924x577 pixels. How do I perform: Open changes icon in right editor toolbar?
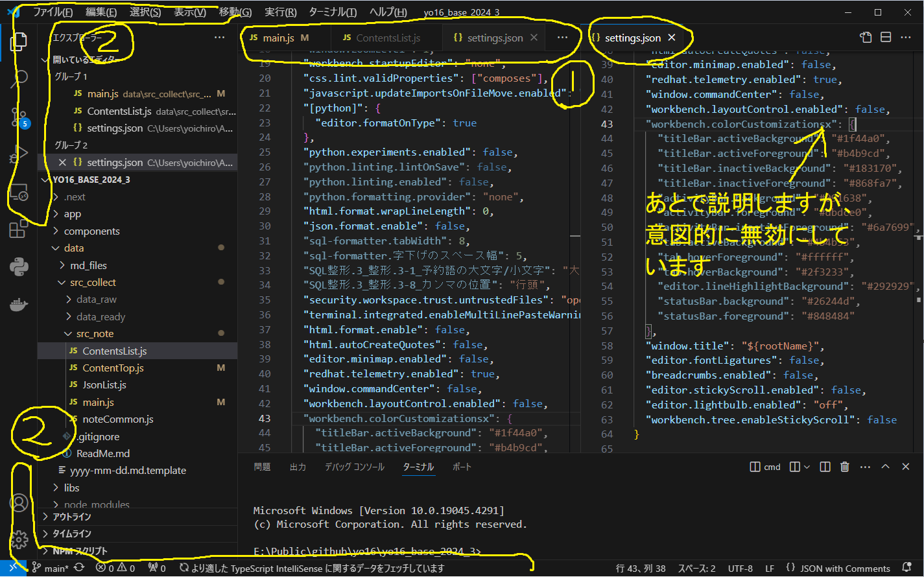tap(866, 38)
